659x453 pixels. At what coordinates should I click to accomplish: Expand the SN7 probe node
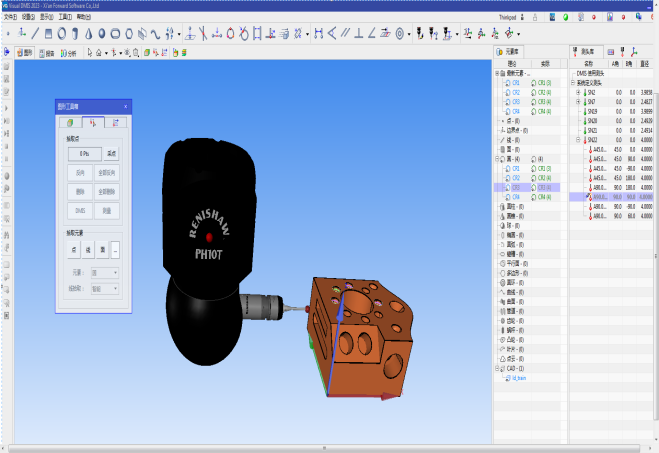pos(578,102)
